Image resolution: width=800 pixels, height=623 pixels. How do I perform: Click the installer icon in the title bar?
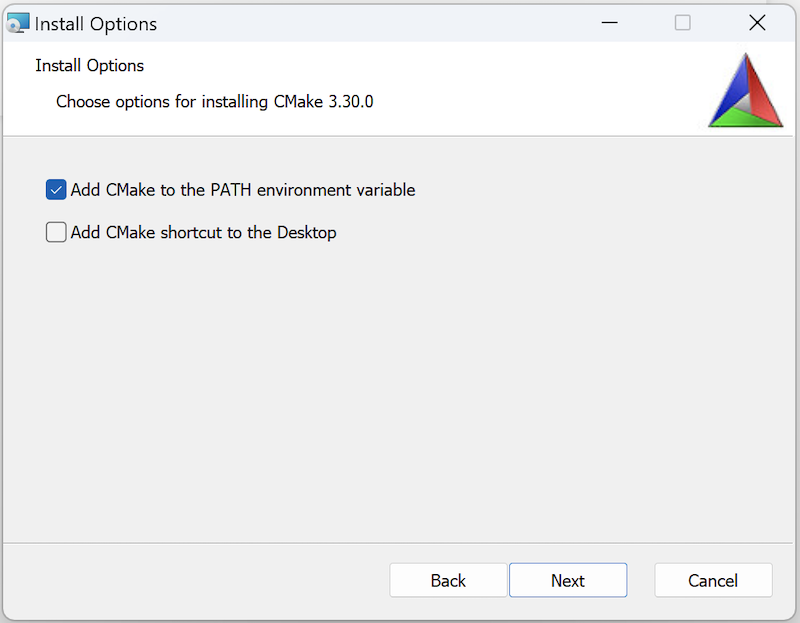(18, 23)
